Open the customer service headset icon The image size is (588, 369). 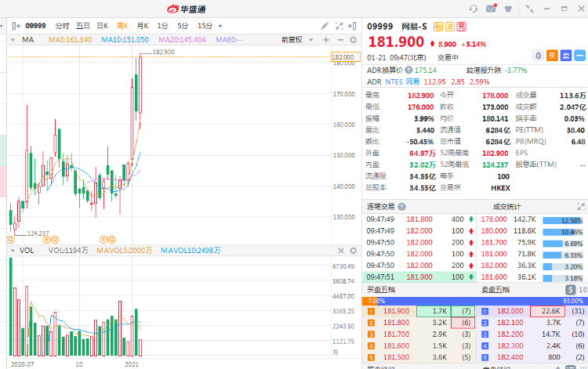click(x=472, y=9)
